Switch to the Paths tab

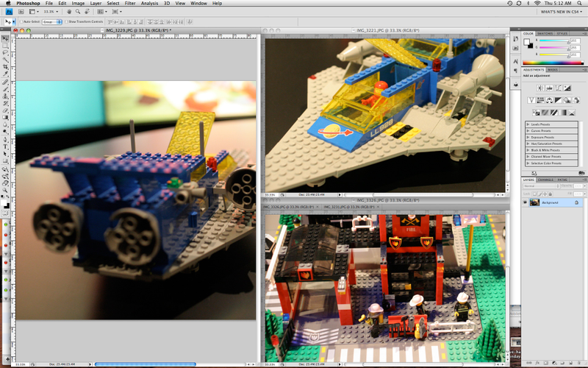point(562,180)
